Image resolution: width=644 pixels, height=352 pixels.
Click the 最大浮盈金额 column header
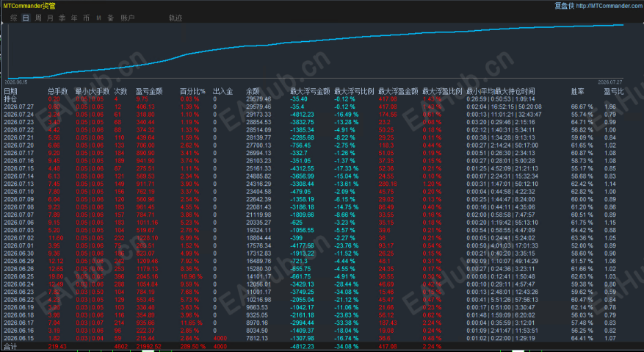click(398, 91)
